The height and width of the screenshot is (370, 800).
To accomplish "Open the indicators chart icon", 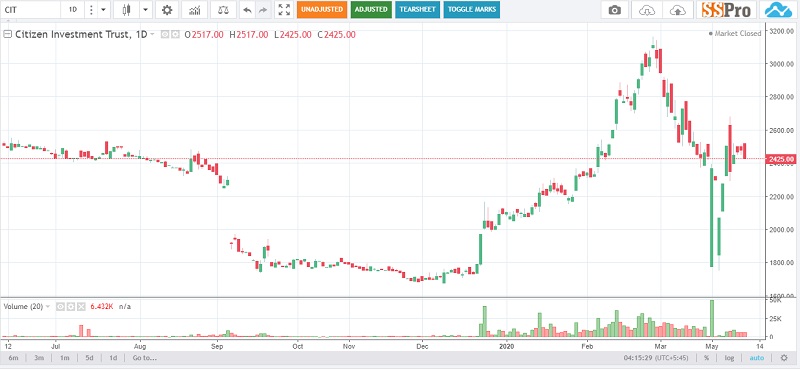I will (194, 10).
